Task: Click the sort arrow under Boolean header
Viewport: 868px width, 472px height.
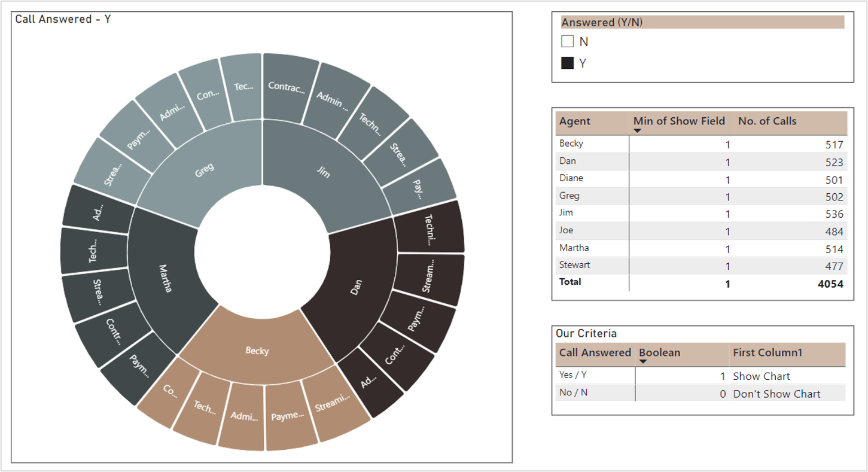Action: (643, 362)
